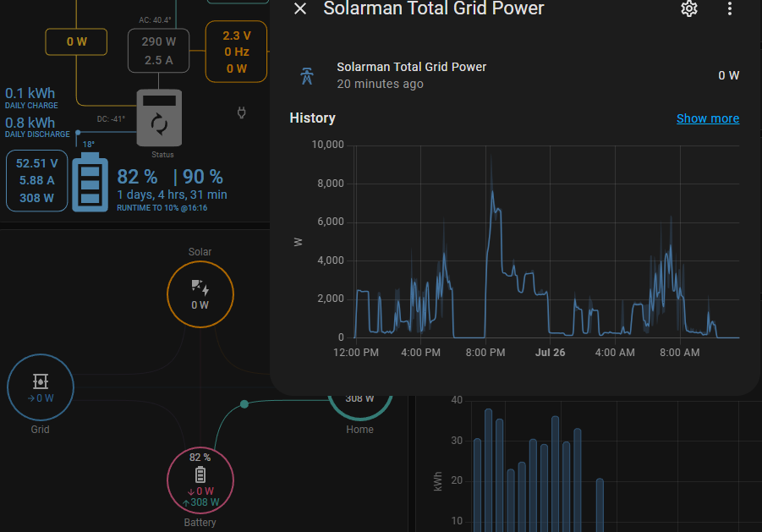Click the Grid node circle icon
The height and width of the screenshot is (532, 762).
click(x=40, y=387)
